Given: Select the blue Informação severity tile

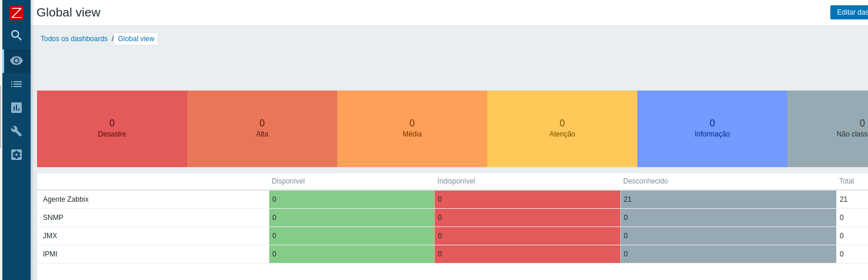Looking at the screenshot, I should (x=712, y=128).
